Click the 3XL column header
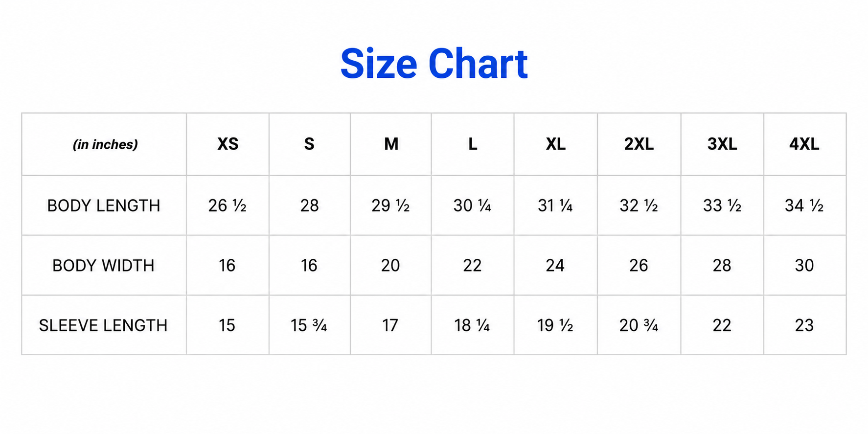Viewport: 868px width, 434px height. 722,144
